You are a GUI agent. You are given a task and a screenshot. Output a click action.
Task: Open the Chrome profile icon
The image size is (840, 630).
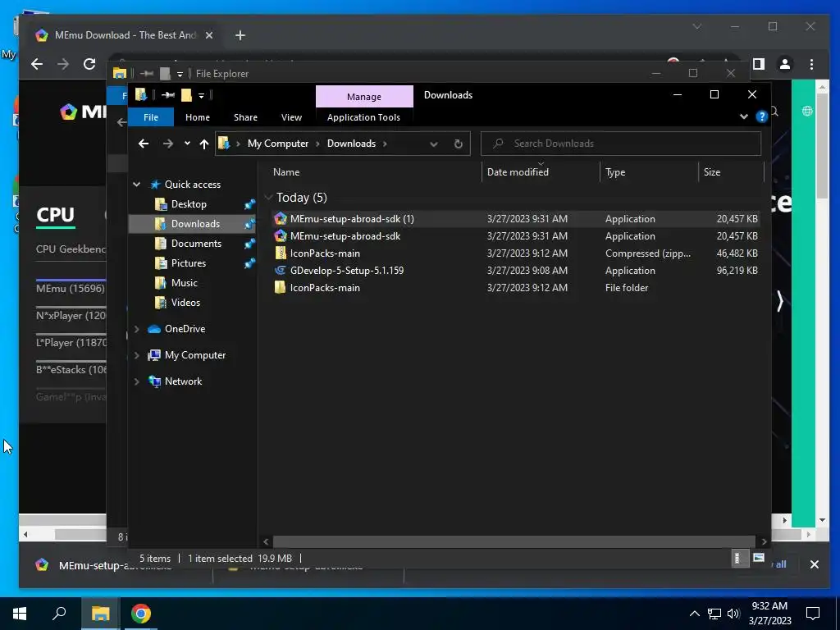785,64
